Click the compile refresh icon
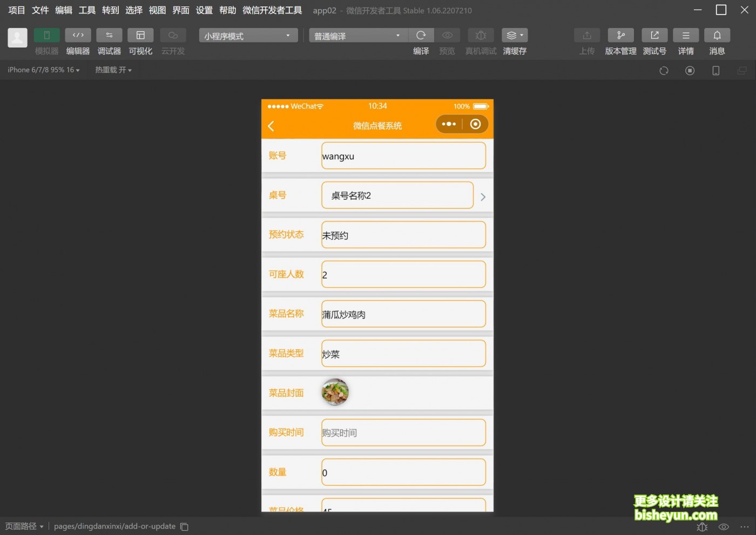Image resolution: width=756 pixels, height=535 pixels. [x=421, y=35]
